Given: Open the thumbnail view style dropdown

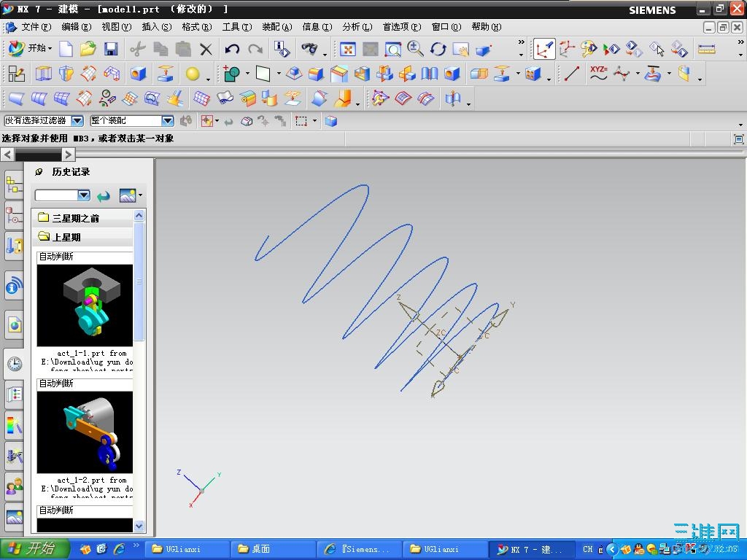Looking at the screenshot, I should 141,195.
